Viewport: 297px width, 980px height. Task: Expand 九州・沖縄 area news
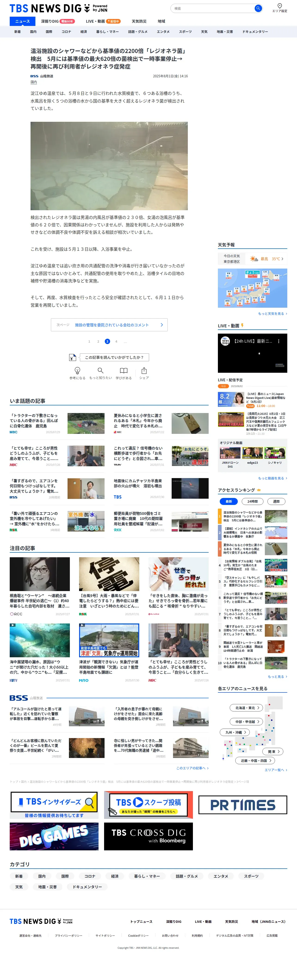(x=235, y=732)
